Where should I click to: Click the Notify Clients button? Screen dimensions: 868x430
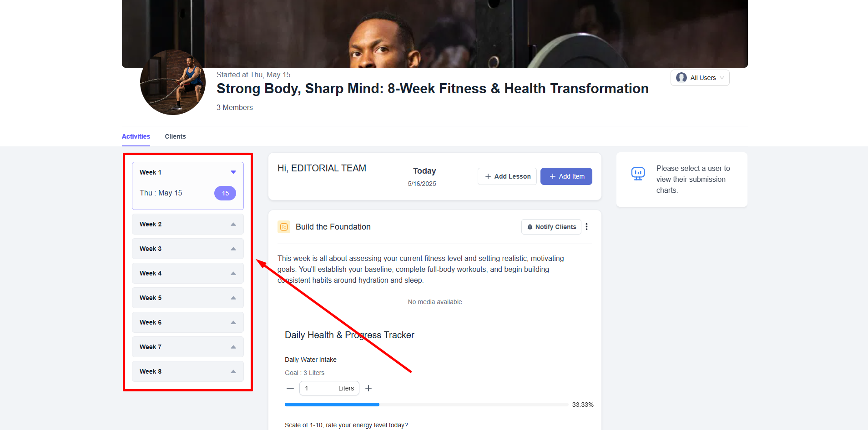(551, 227)
